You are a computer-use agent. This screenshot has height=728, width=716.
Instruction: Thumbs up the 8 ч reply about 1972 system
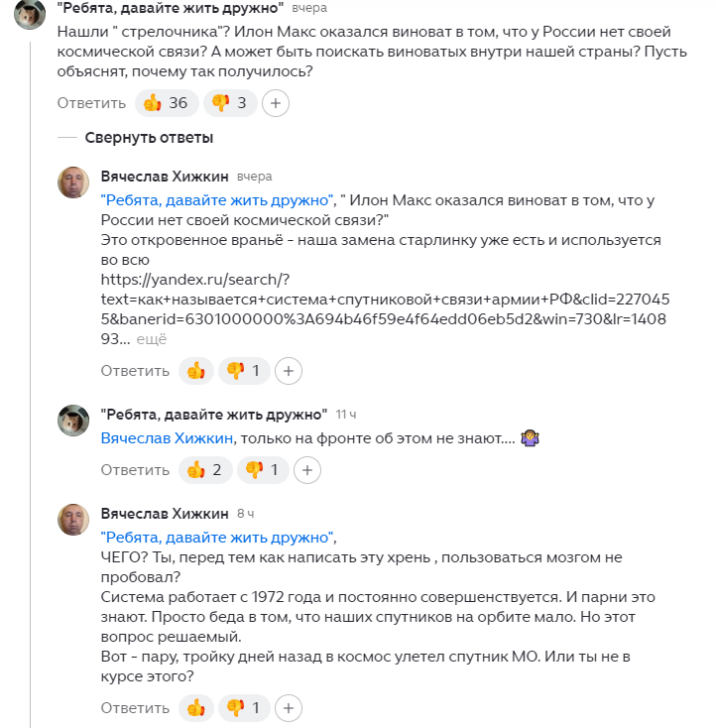(x=196, y=708)
